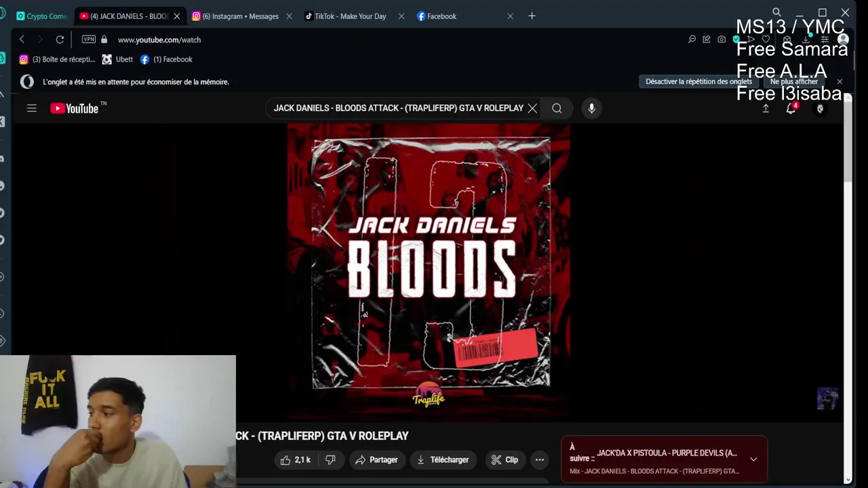868x488 pixels.
Task: Open the YouTube hamburger guide menu
Action: [32, 108]
